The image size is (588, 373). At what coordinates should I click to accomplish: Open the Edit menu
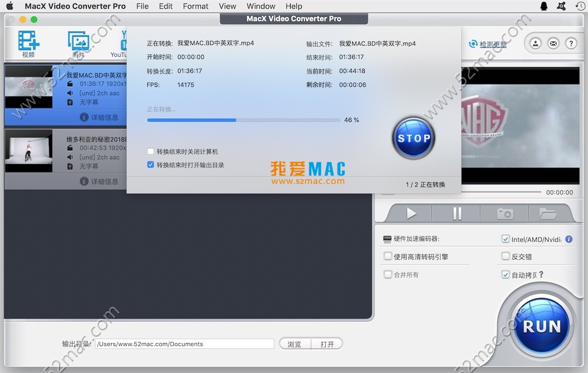coord(166,6)
